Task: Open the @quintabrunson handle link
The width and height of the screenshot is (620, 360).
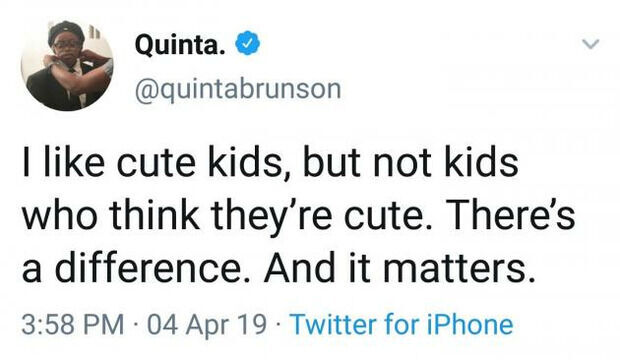Action: [x=238, y=88]
